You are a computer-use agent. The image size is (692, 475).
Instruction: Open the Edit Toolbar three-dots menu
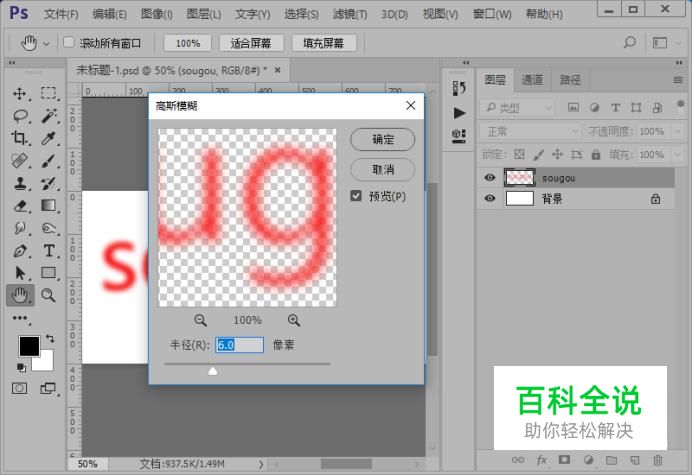tap(20, 318)
